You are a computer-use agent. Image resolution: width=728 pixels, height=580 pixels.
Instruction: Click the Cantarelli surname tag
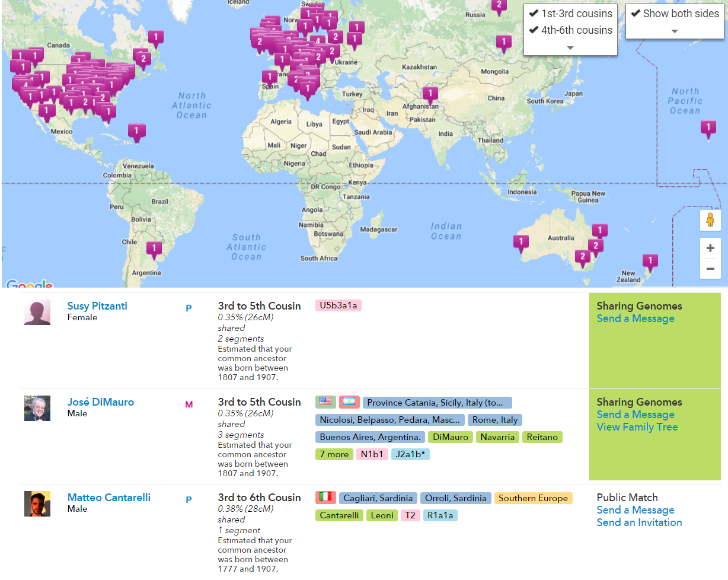tap(340, 515)
